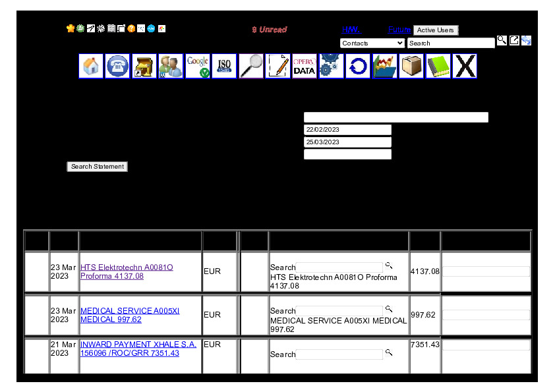The height and width of the screenshot is (392, 555).
Task: Open the H/W. link
Action: pos(350,30)
